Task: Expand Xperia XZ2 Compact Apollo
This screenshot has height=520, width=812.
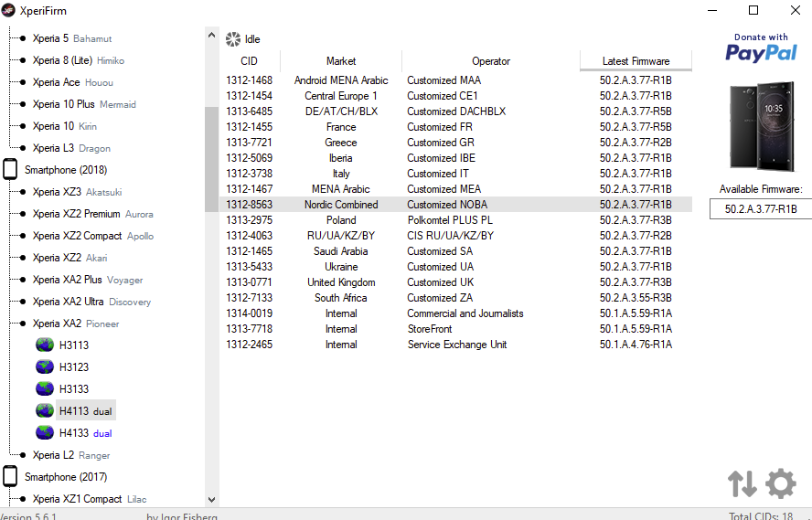Action: [x=92, y=236]
